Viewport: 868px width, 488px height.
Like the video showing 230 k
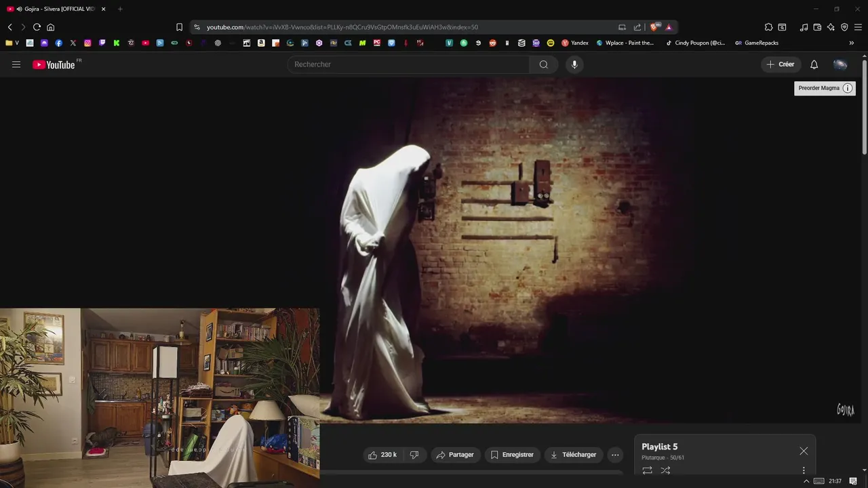(382, 455)
